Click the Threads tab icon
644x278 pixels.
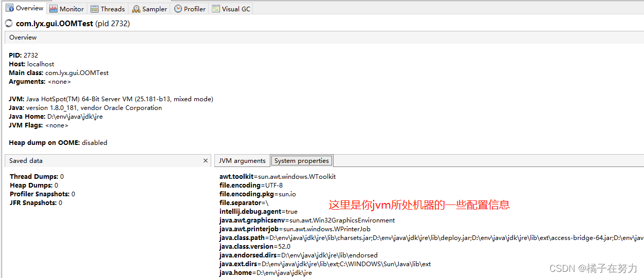(x=95, y=9)
